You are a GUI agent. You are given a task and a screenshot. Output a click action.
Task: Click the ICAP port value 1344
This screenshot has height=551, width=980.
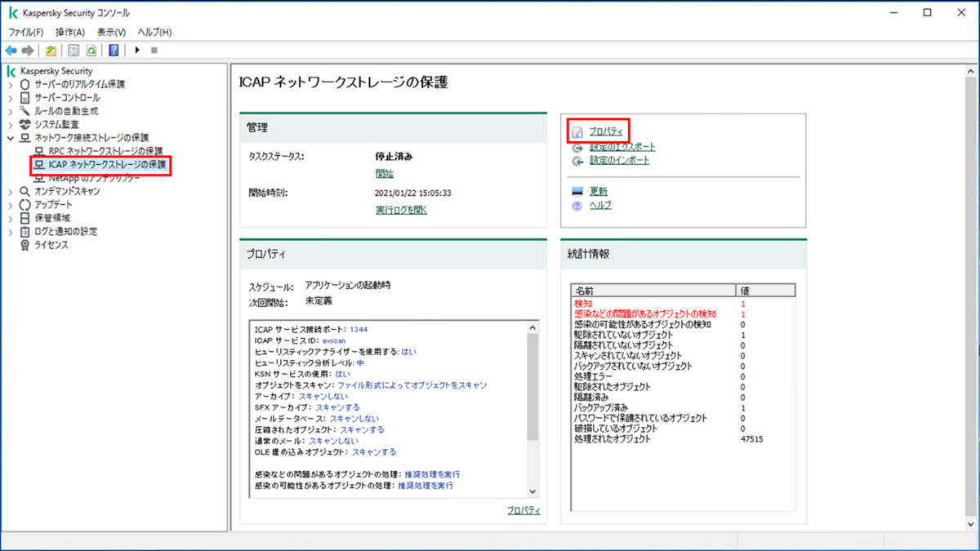pyautogui.click(x=359, y=329)
